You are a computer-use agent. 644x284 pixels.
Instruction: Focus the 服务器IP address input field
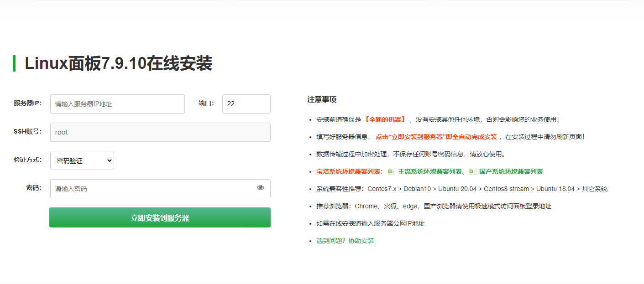[x=117, y=104]
